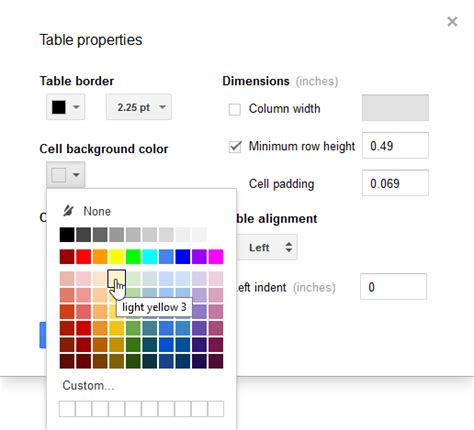Pick the pure red color swatch
Screen dimensions: 474x430
tap(83, 257)
